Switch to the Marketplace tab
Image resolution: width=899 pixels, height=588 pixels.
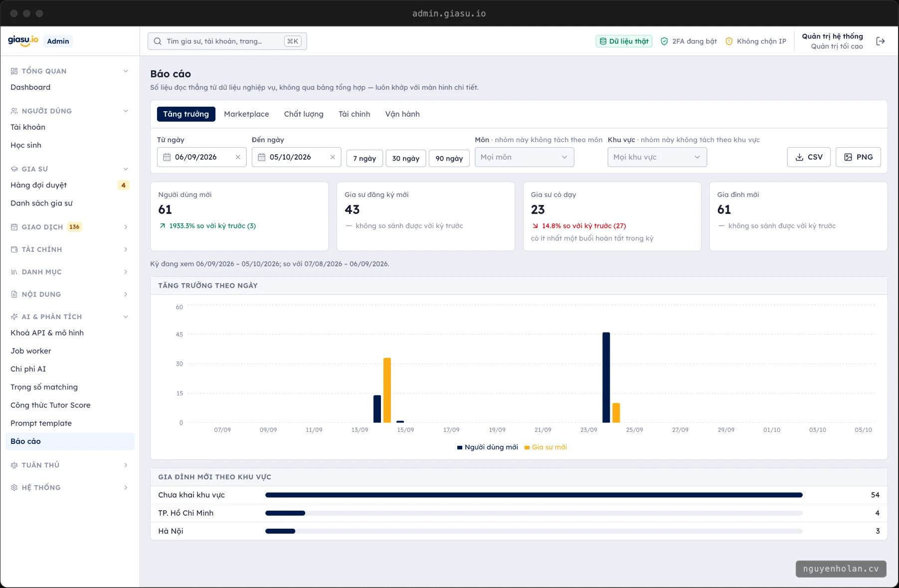pos(246,114)
